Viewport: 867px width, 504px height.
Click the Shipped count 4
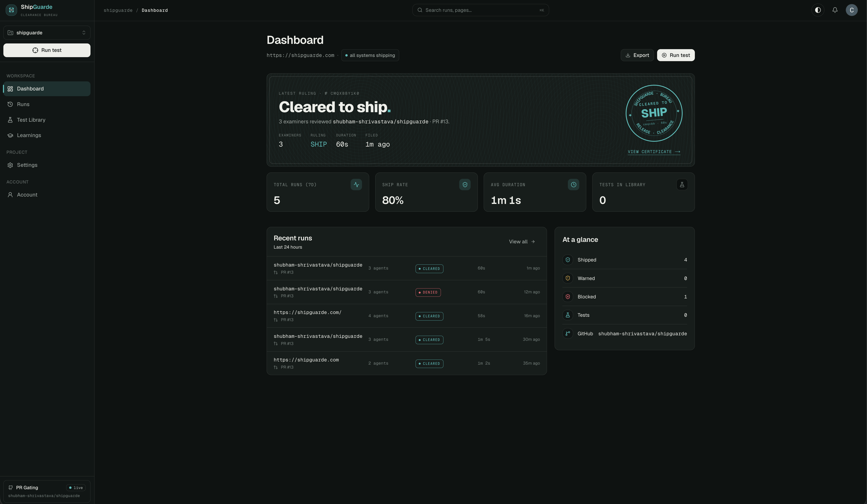[685, 260]
